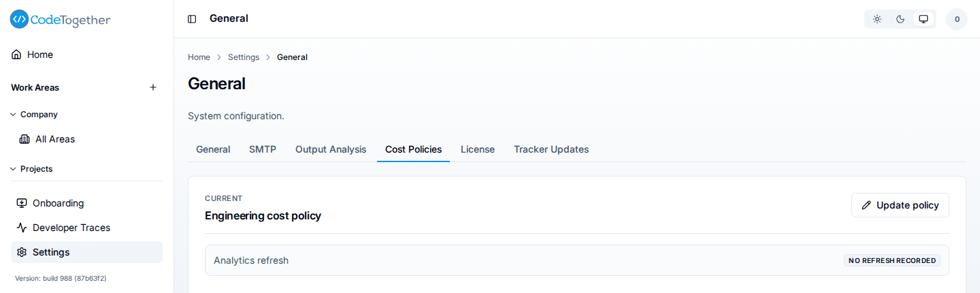
Task: Switch to light theme sun icon
Action: [x=877, y=19]
